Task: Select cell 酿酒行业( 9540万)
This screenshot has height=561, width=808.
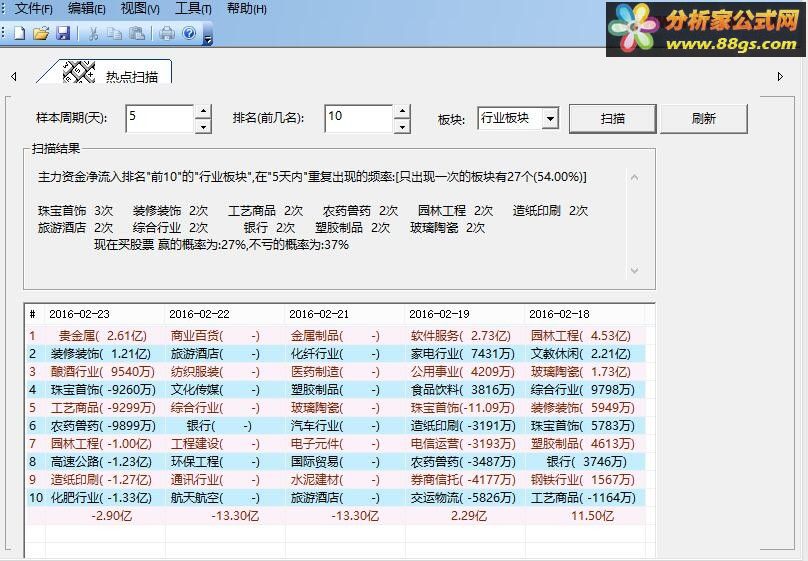Action: [x=105, y=372]
